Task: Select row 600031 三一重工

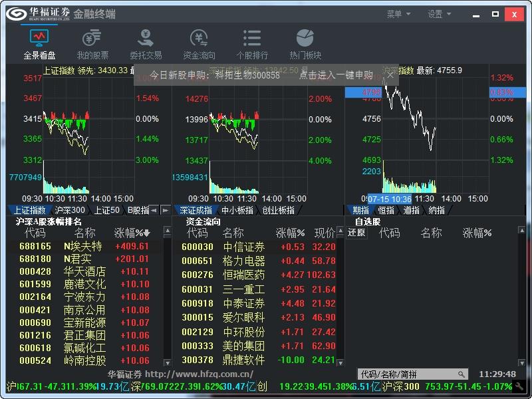Action: coord(256,289)
